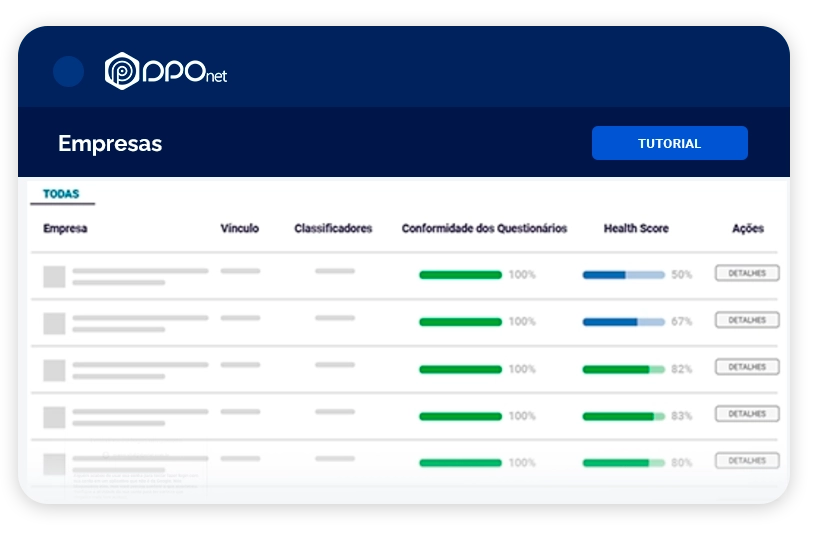The image size is (813, 535).
Task: Click the 82% health score progress bar
Action: pos(624,369)
